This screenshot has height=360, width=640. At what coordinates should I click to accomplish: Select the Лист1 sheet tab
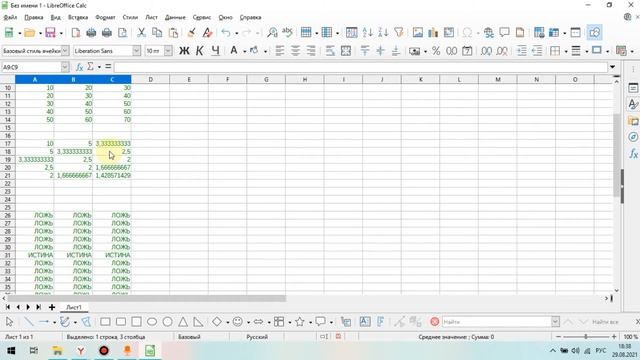(x=74, y=307)
